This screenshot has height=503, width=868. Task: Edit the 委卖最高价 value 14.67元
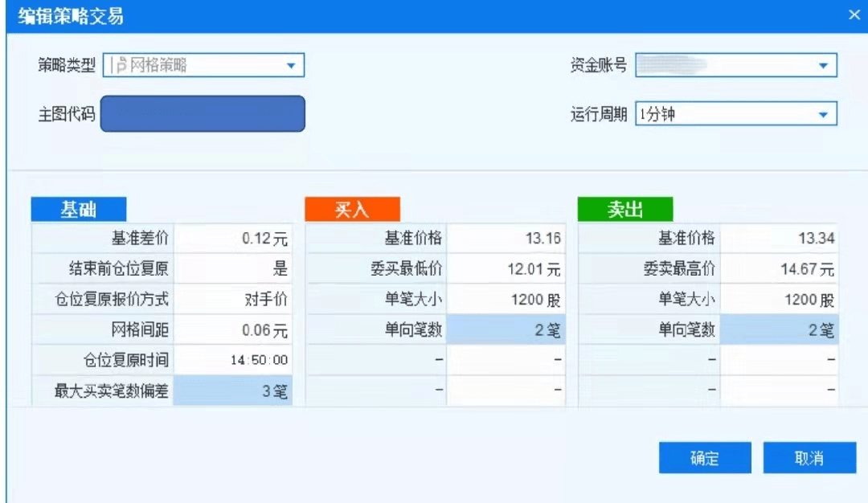[x=779, y=268]
